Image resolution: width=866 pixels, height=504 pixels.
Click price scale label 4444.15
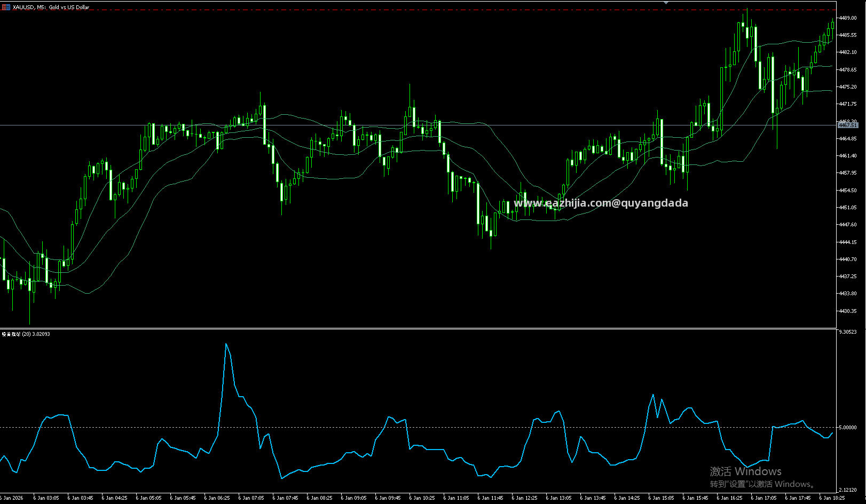click(x=848, y=242)
